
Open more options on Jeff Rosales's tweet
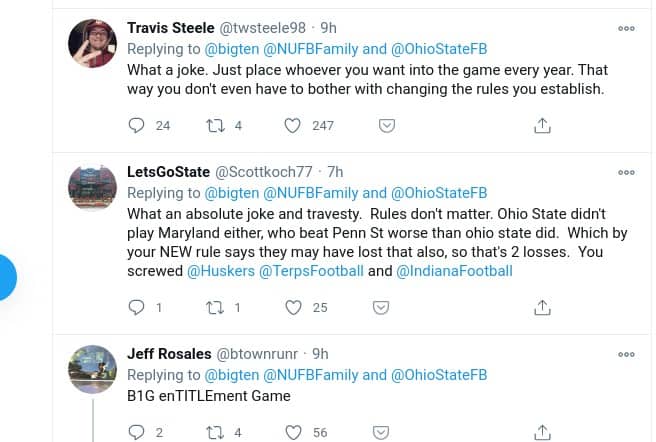point(626,354)
